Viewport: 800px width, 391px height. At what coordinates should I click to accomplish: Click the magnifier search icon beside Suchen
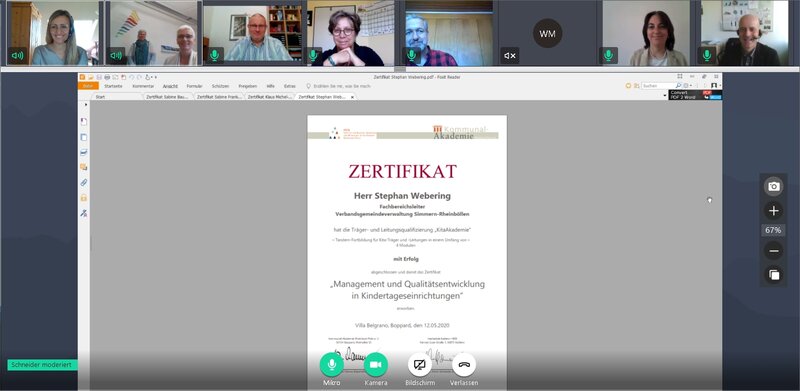click(x=678, y=86)
